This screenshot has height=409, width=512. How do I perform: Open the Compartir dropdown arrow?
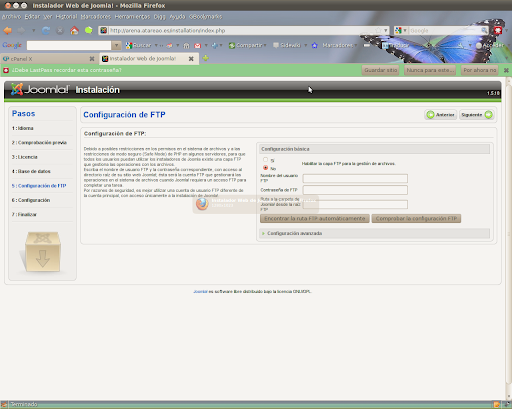coord(265,45)
